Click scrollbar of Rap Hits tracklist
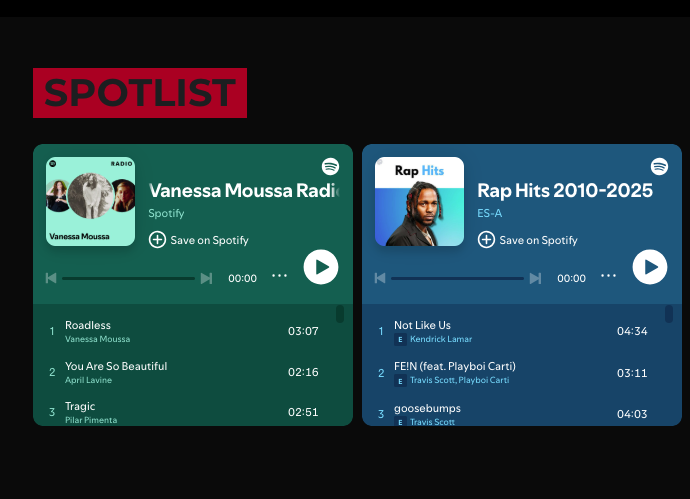The height and width of the screenshot is (499, 690). [669, 314]
